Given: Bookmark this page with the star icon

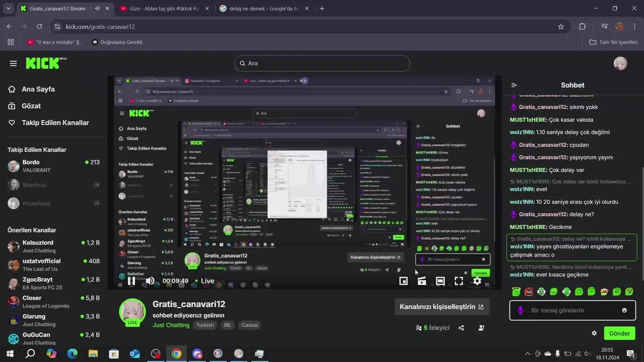Looking at the screenshot, I should pos(561,26).
